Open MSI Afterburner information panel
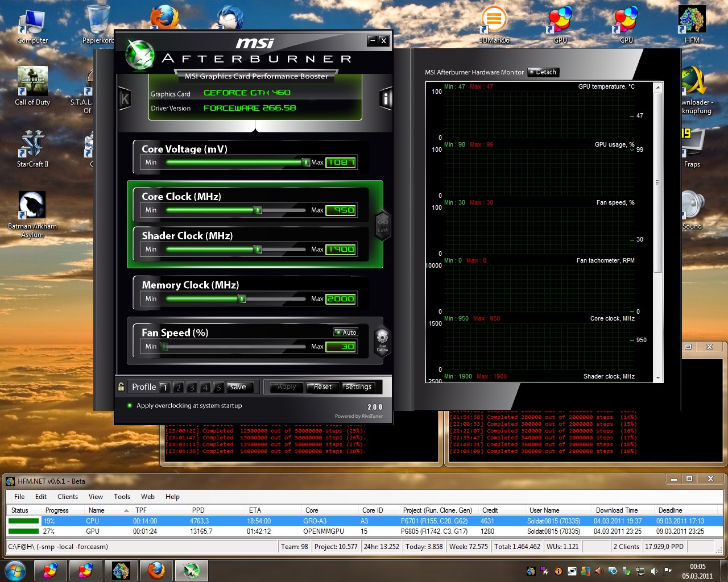The height and width of the screenshot is (582, 728). pos(386,99)
